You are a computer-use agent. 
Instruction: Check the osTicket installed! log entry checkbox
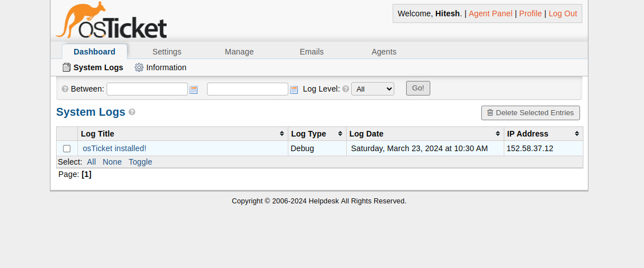coord(67,149)
